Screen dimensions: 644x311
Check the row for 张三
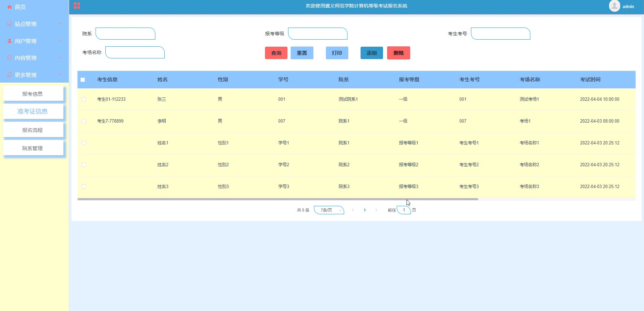(x=84, y=99)
